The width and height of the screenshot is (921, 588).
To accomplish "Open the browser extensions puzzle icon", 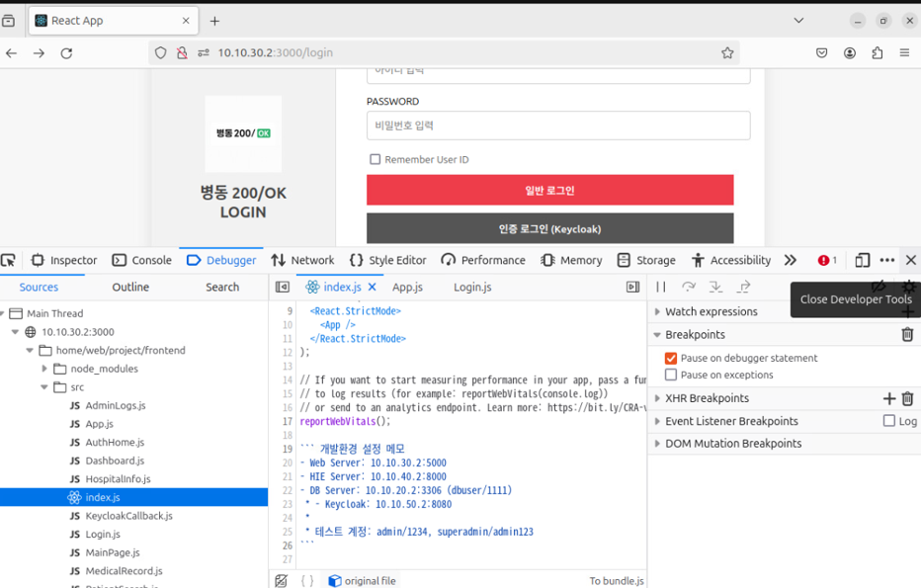I will (x=877, y=52).
